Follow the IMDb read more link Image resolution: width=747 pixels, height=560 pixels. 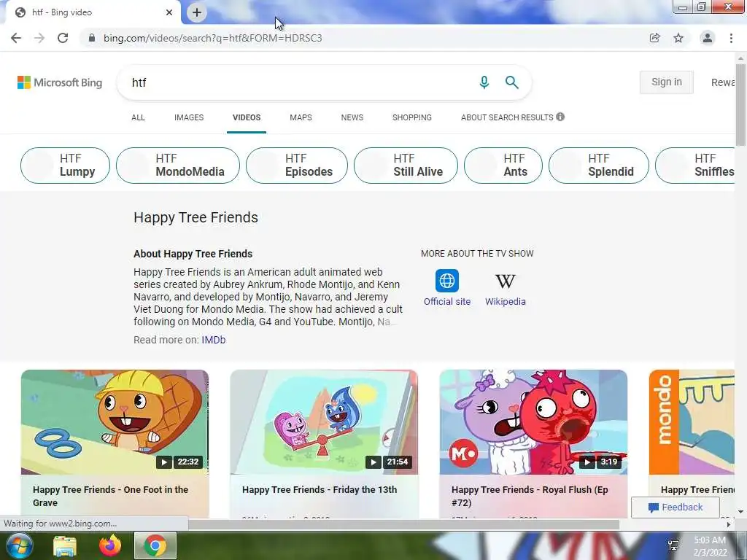click(x=214, y=340)
